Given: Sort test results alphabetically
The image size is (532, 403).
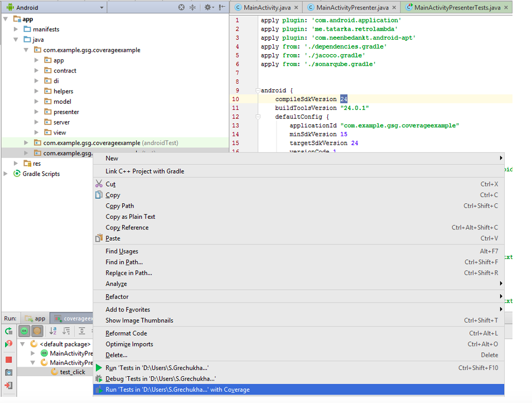Looking at the screenshot, I should coord(53,330).
